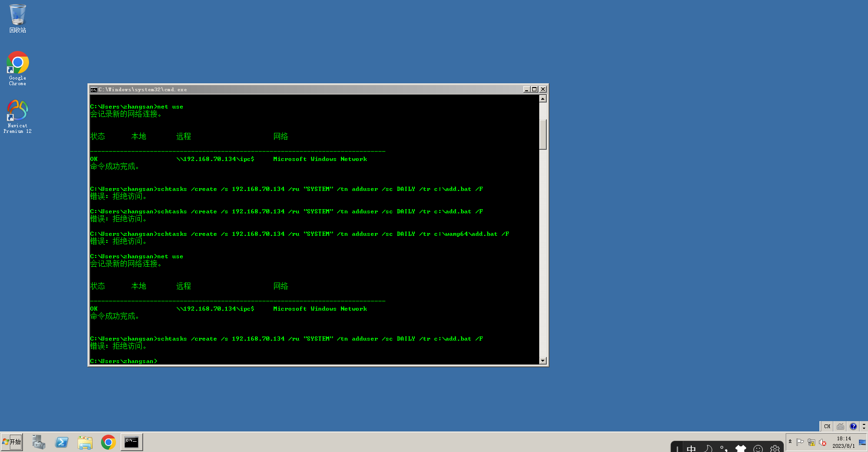The height and width of the screenshot is (452, 868).
Task: Open File Explorer from the taskbar
Action: pyautogui.click(x=85, y=442)
